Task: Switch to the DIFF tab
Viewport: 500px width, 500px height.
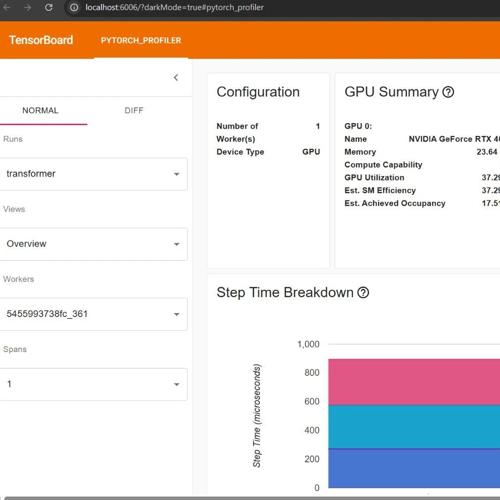Action: point(134,110)
